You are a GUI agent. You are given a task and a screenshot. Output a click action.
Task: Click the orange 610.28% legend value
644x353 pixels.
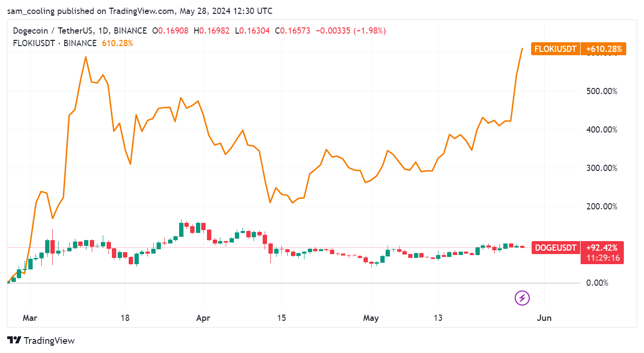click(x=118, y=43)
